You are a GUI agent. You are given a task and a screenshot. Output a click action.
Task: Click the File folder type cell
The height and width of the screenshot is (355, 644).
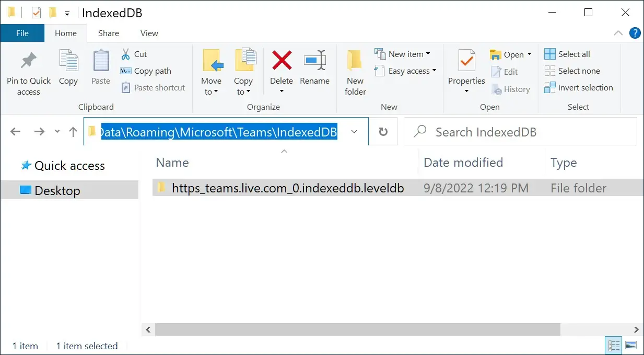coord(578,188)
